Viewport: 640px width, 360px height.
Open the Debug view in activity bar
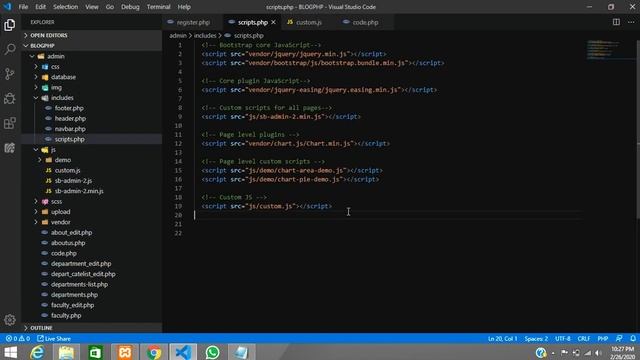[10, 98]
